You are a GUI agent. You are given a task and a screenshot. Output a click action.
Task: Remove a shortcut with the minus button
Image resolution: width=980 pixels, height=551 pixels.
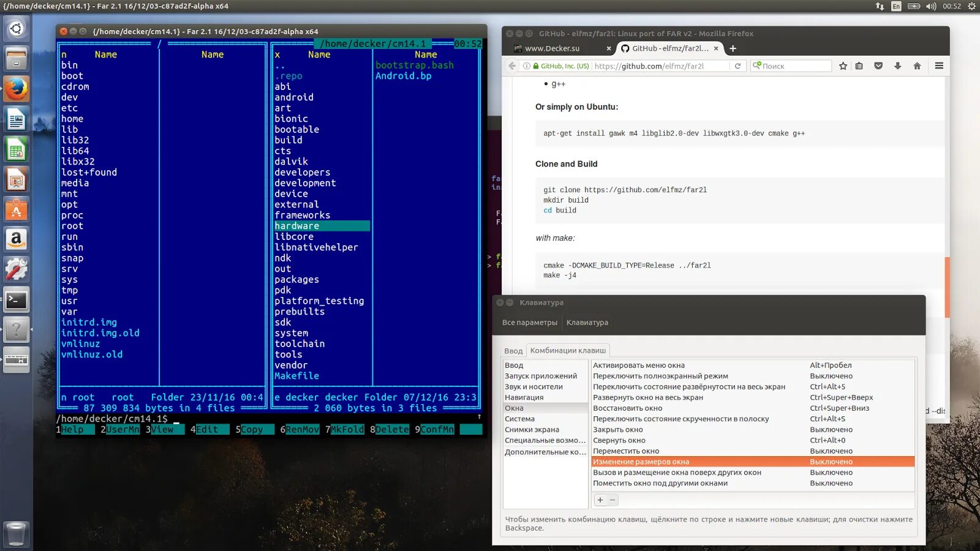[x=612, y=500]
